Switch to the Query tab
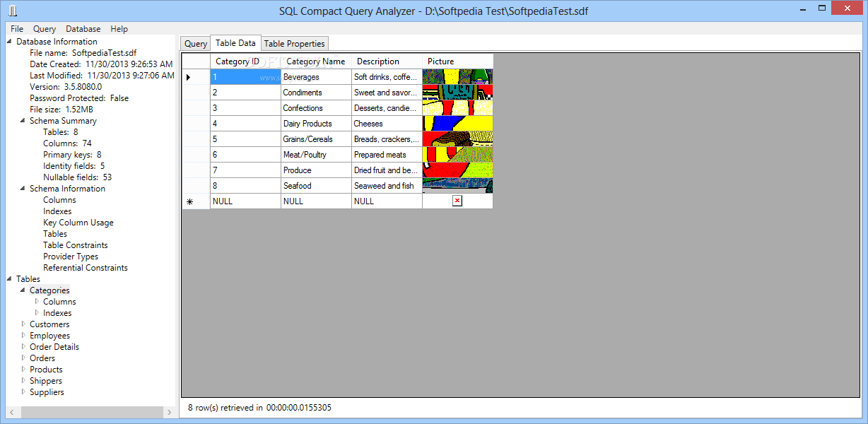Image resolution: width=868 pixels, height=424 pixels. [x=196, y=44]
